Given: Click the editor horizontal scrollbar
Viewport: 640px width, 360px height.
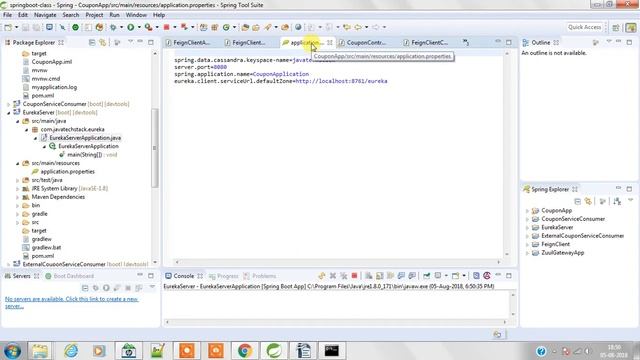Looking at the screenshot, I should (338, 262).
